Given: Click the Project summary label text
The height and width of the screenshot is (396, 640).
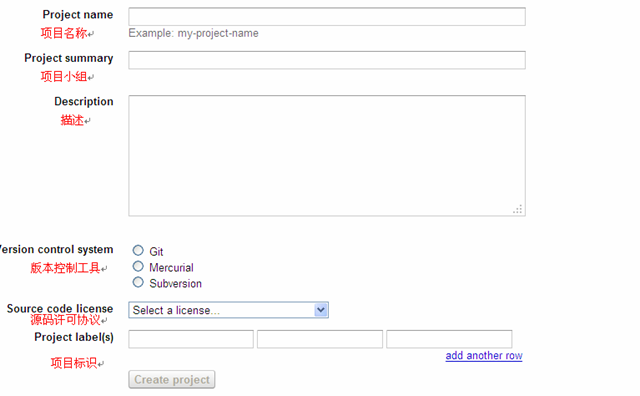Looking at the screenshot, I should tap(69, 58).
